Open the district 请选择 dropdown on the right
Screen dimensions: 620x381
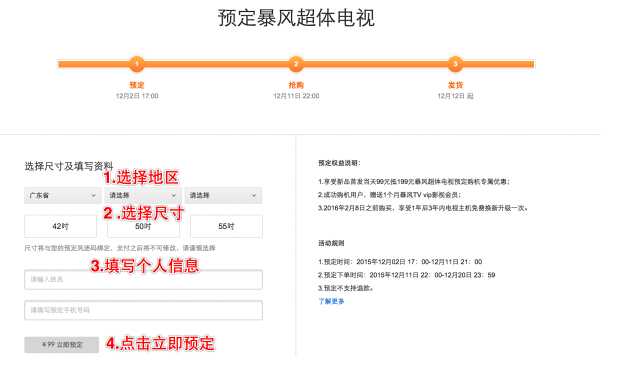[223, 196]
